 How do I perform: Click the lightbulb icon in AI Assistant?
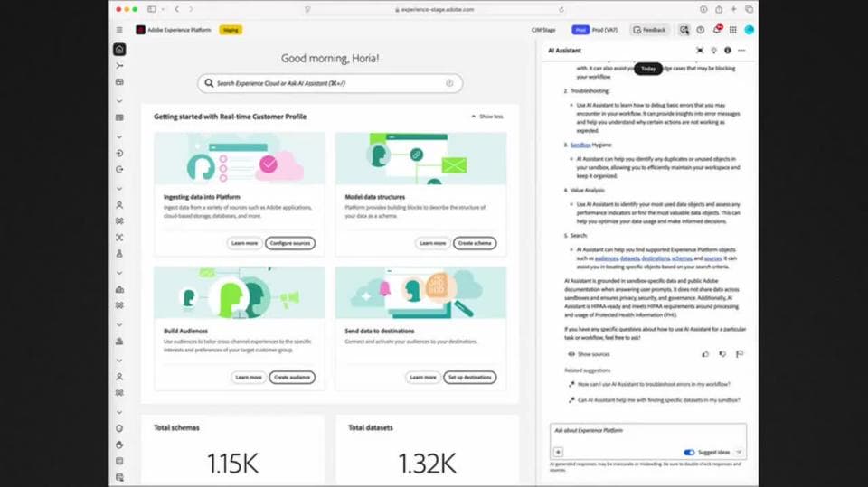713,51
